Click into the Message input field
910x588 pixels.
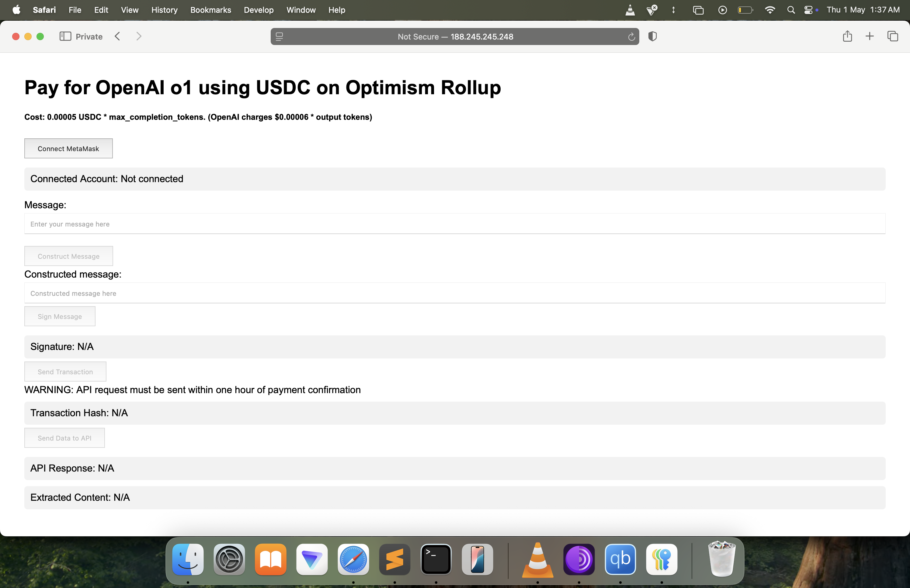click(x=454, y=224)
